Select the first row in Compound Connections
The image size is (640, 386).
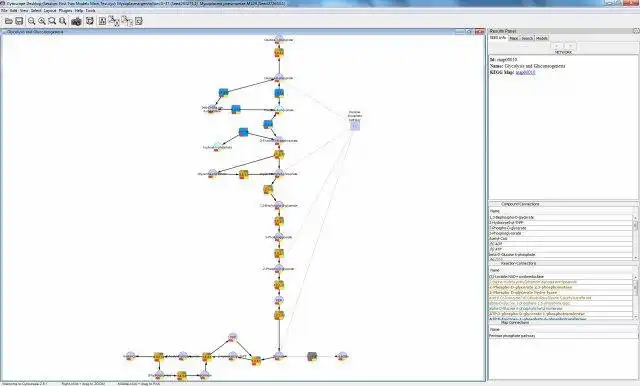click(x=561, y=217)
